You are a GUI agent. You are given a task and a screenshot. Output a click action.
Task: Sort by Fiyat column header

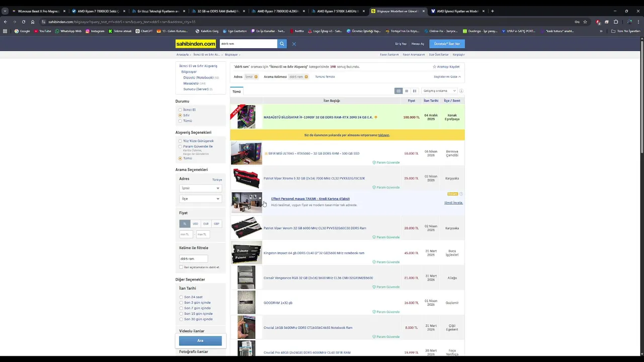click(x=412, y=101)
